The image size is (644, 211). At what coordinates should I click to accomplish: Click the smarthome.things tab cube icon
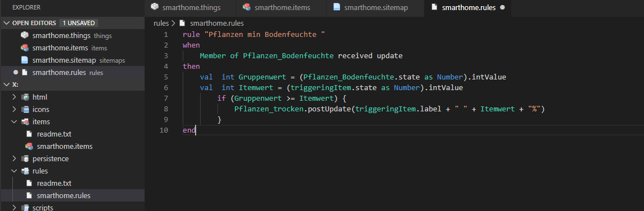[x=155, y=7]
